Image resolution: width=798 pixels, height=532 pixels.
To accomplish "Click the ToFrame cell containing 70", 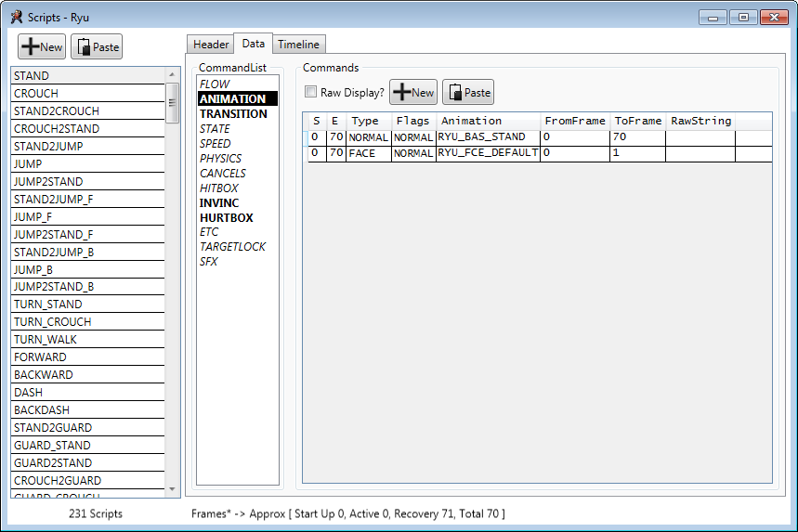I will click(x=636, y=137).
